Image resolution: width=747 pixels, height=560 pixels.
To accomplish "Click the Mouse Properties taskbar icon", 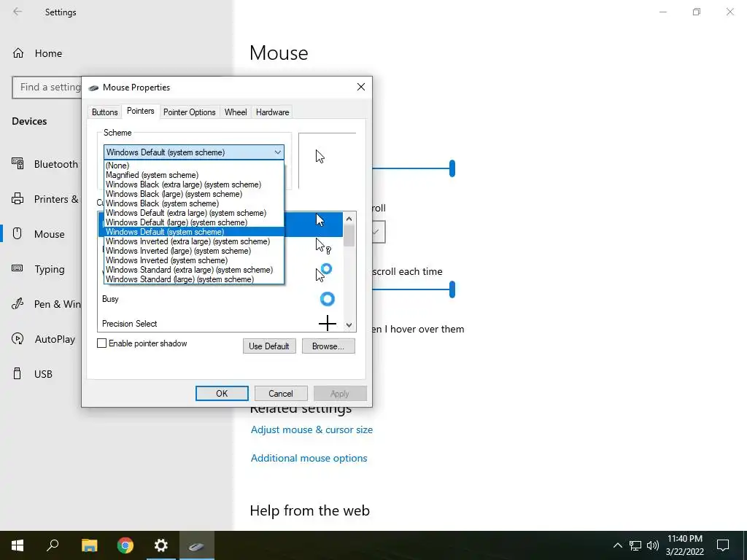I will point(197,545).
